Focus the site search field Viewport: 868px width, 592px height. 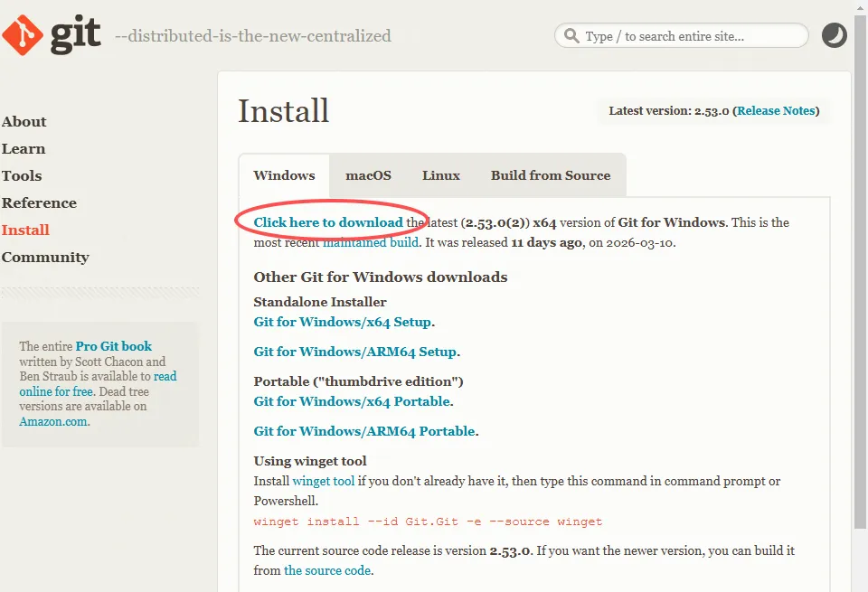tap(682, 35)
